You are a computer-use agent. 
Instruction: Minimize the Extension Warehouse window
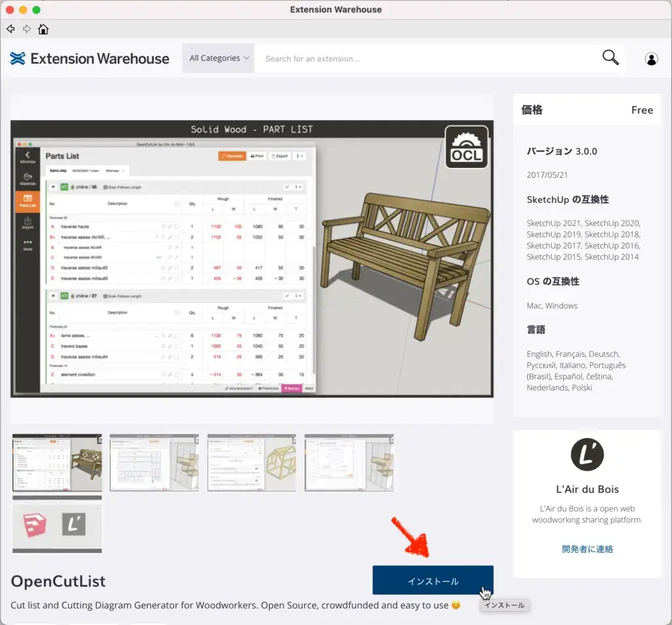point(23,9)
